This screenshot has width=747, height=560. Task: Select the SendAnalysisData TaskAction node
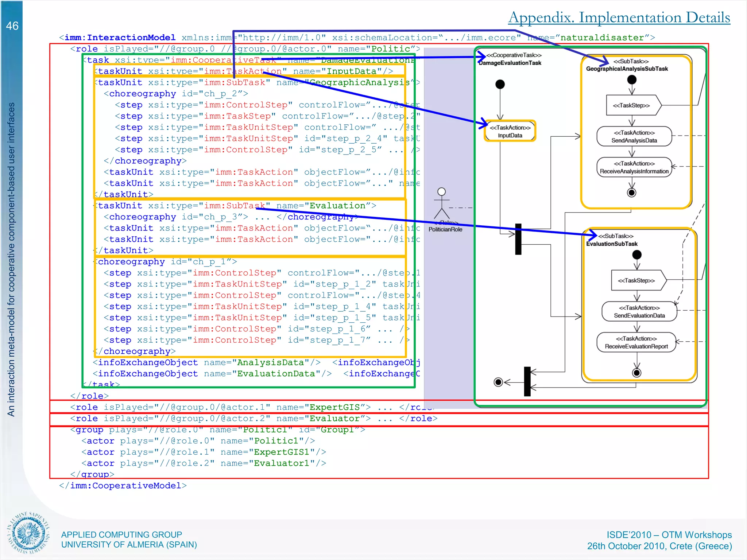(x=634, y=136)
